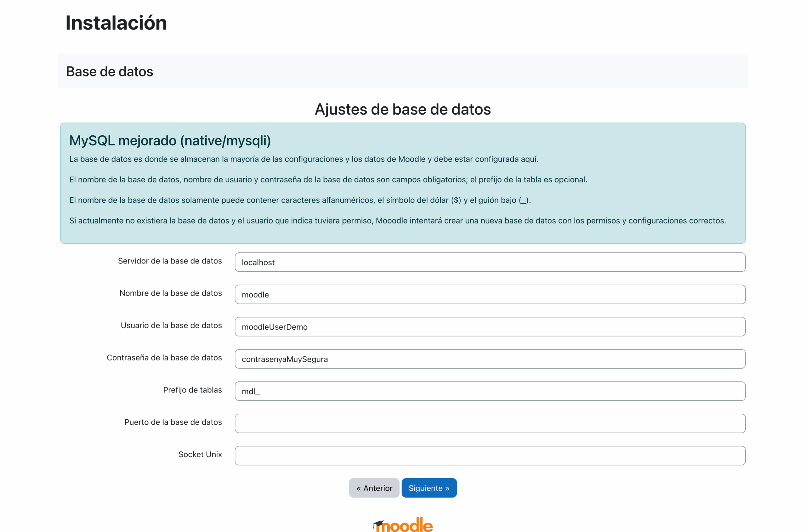The height and width of the screenshot is (532, 806).
Task: Click the 'Socket Unix' label
Action: point(200,454)
